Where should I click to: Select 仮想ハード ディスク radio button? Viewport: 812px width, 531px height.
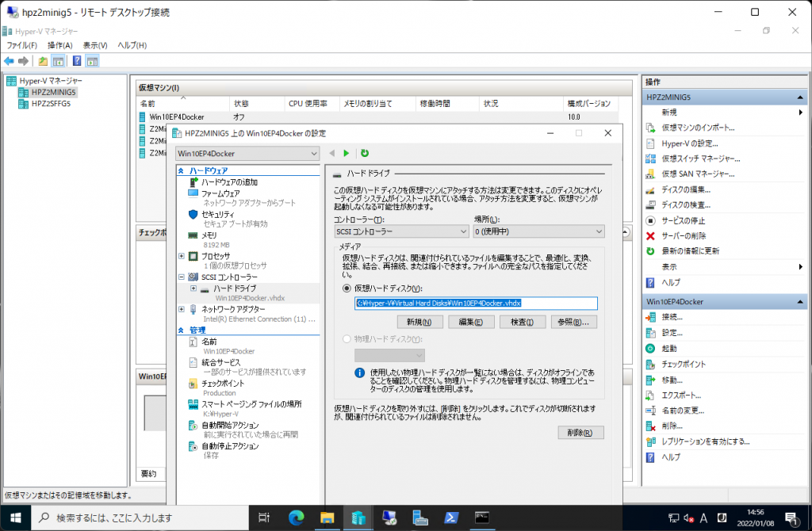click(x=347, y=288)
